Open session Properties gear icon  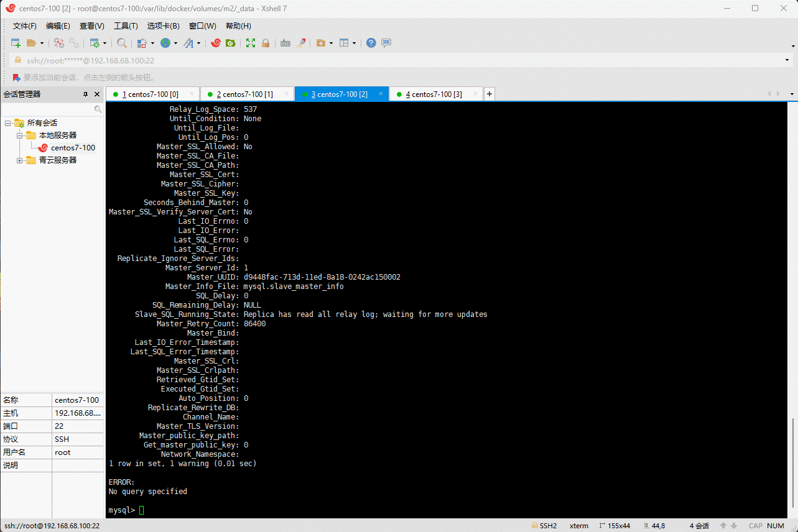(x=95, y=43)
